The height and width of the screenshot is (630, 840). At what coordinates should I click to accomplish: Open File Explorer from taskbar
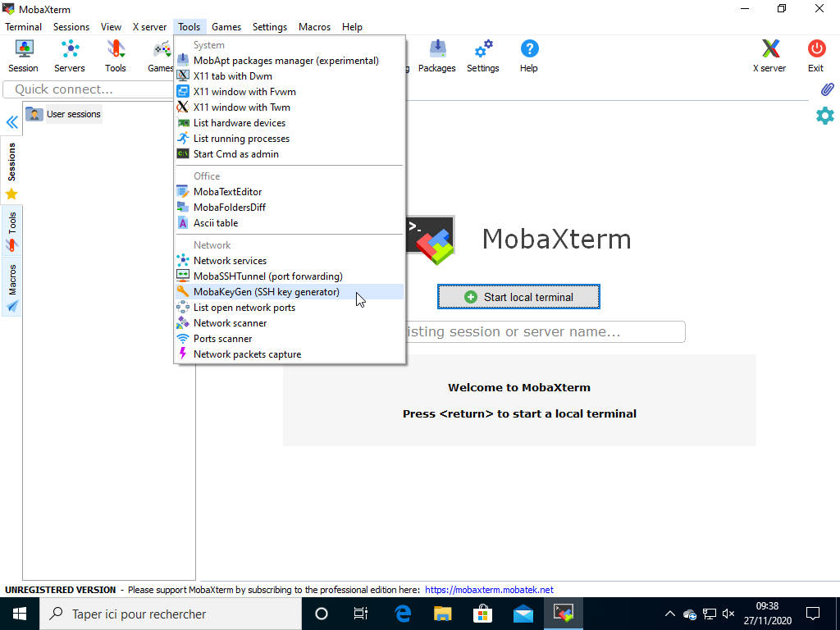442,614
